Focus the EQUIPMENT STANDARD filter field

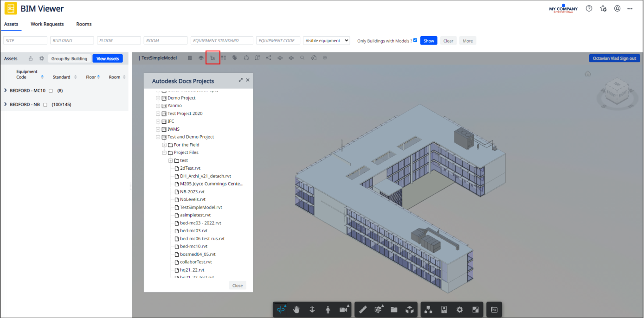click(222, 41)
